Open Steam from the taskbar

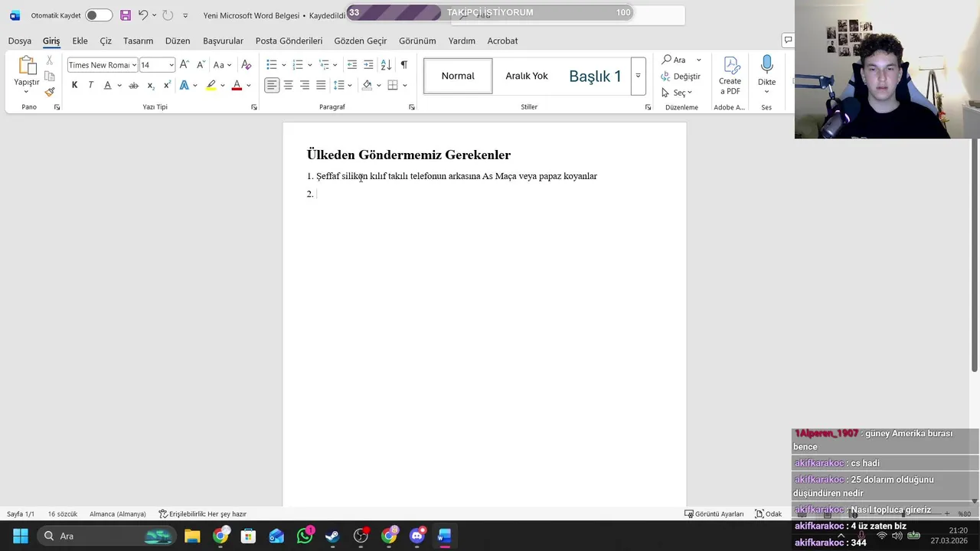[x=332, y=536]
